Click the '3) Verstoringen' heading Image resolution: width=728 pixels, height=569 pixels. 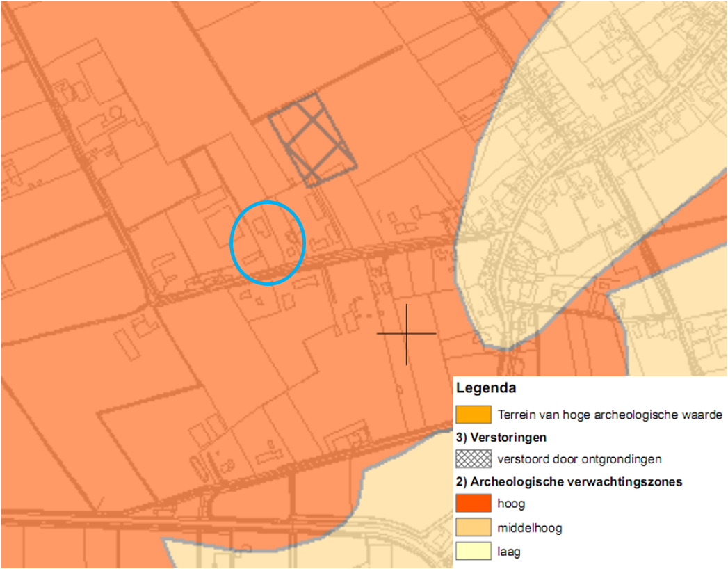[501, 437]
